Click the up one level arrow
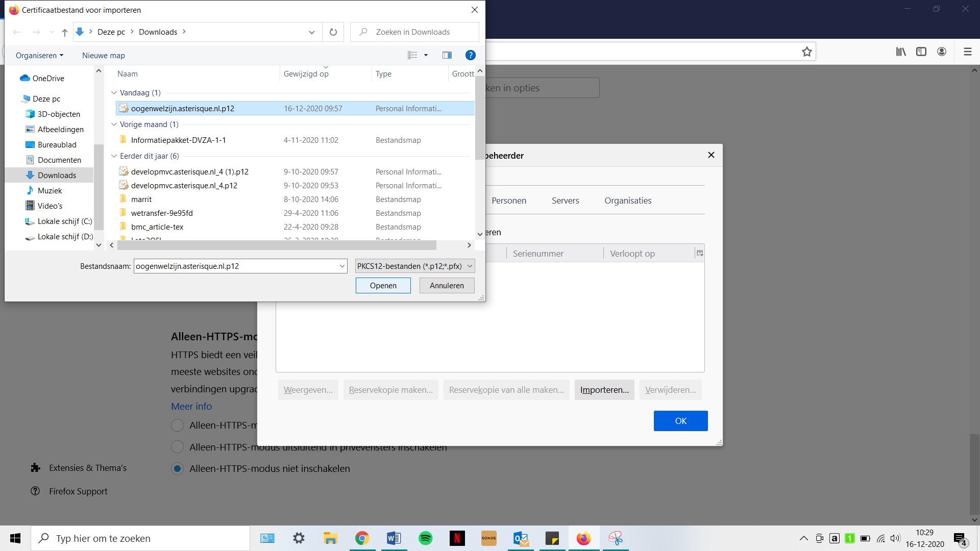980x551 pixels. pyautogui.click(x=65, y=32)
